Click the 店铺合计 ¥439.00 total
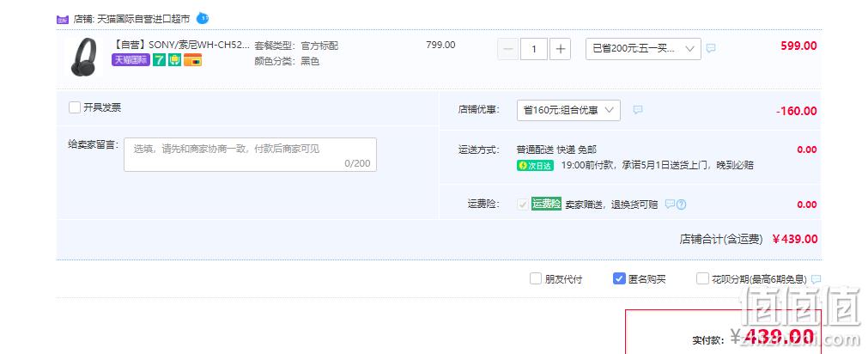Viewport: 868px width, 354px height. (x=749, y=240)
